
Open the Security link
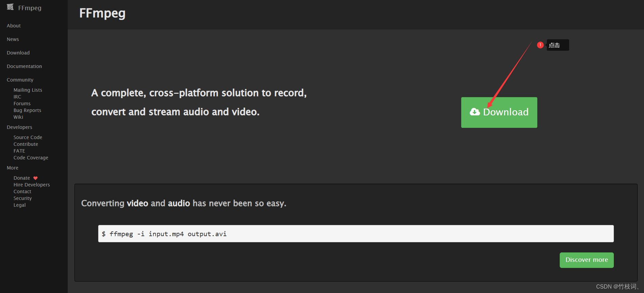[23, 198]
